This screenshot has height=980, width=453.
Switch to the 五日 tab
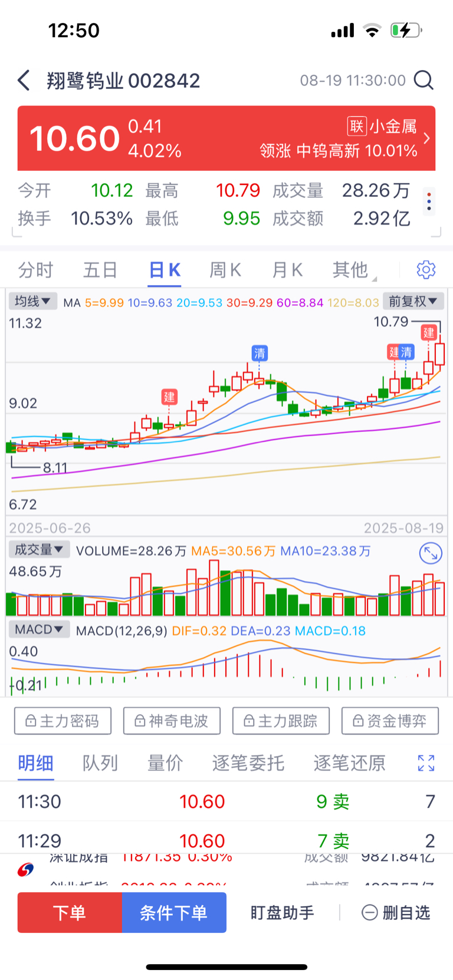(x=100, y=270)
